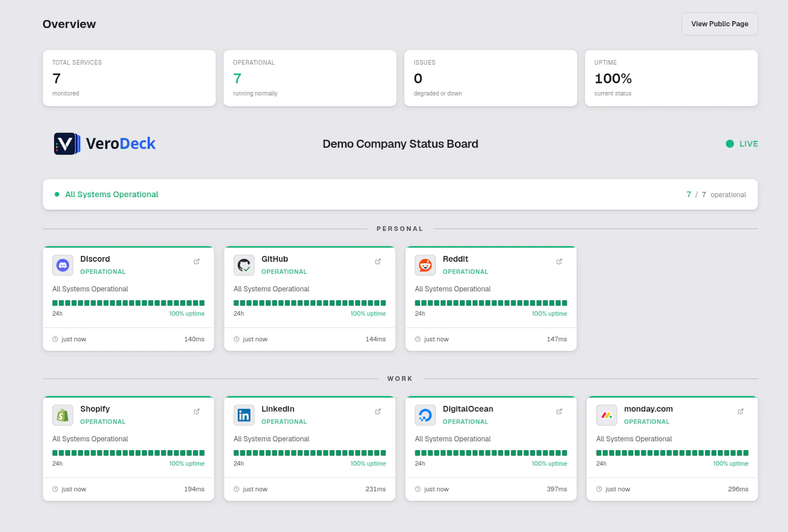
Task: Click the Overview page heading
Action: tap(69, 24)
